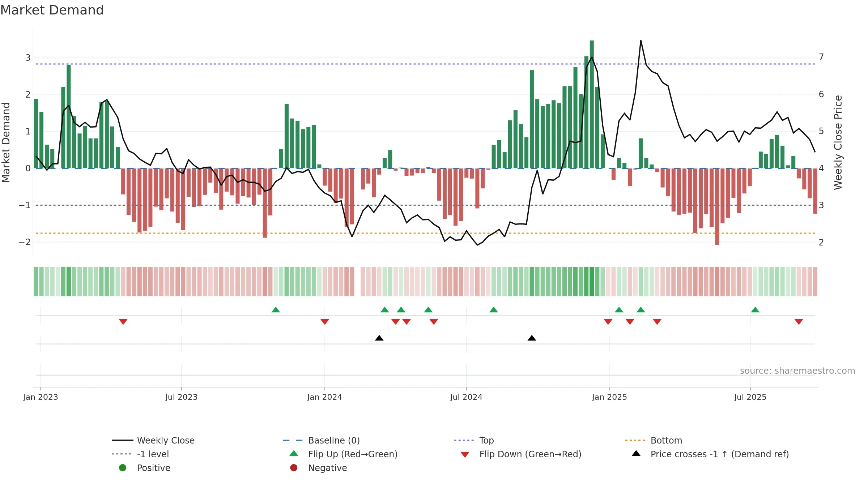
Task: Click the Weekly Close Price axis title
Action: [x=838, y=142]
